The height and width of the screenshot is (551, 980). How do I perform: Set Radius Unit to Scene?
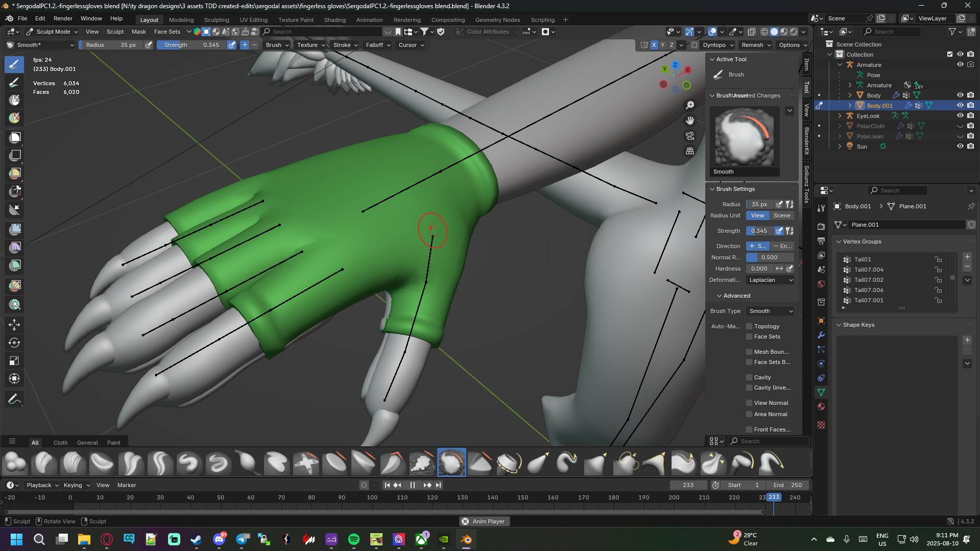click(781, 215)
